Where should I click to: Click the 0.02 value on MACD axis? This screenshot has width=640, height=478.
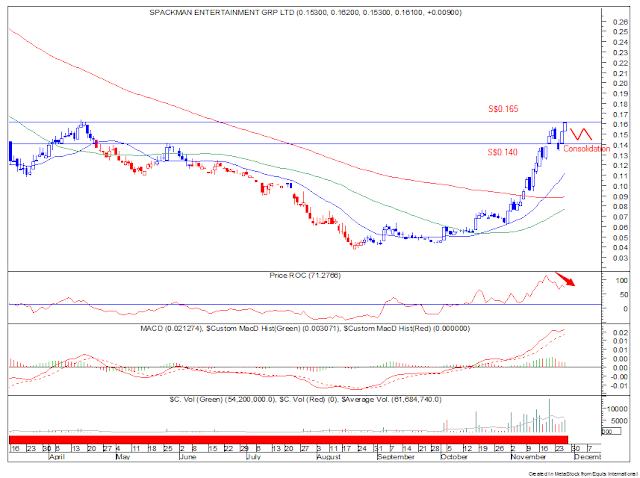[x=620, y=332]
